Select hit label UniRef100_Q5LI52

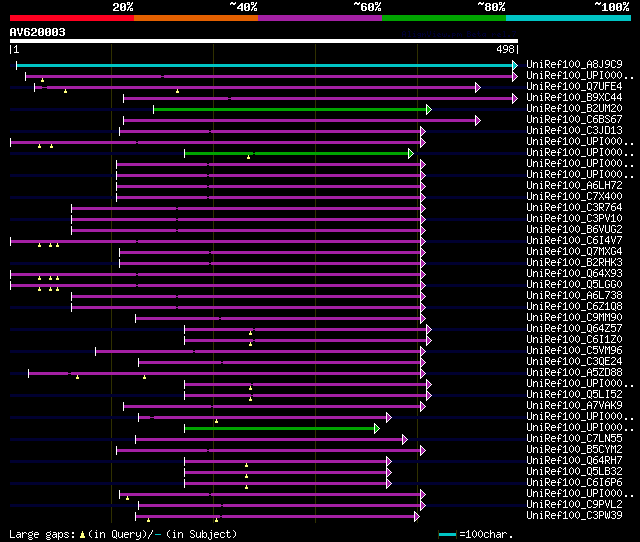click(574, 395)
